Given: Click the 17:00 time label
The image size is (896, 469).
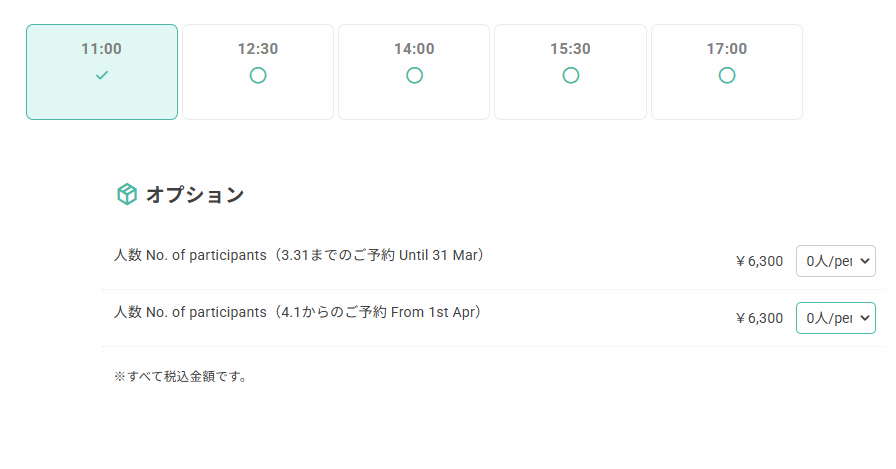Looking at the screenshot, I should [x=727, y=49].
